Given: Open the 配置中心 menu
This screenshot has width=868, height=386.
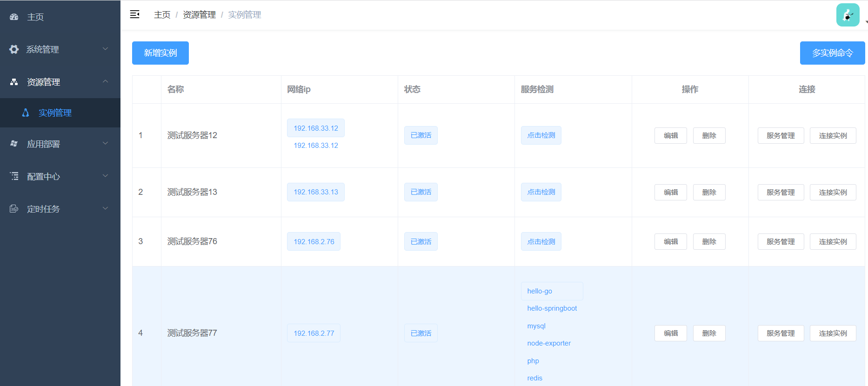Looking at the screenshot, I should (60, 176).
